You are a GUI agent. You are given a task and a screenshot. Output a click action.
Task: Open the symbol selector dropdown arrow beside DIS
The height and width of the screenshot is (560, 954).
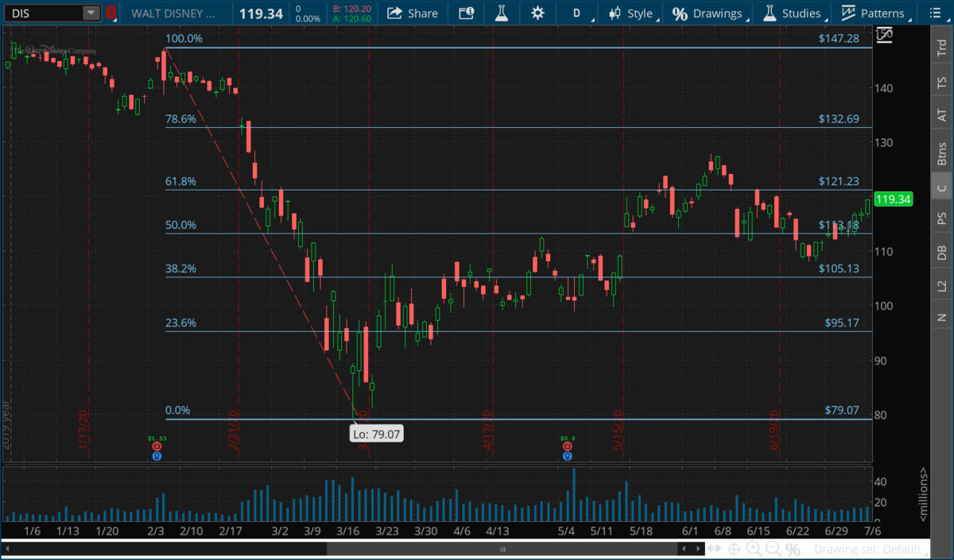pyautogui.click(x=91, y=13)
